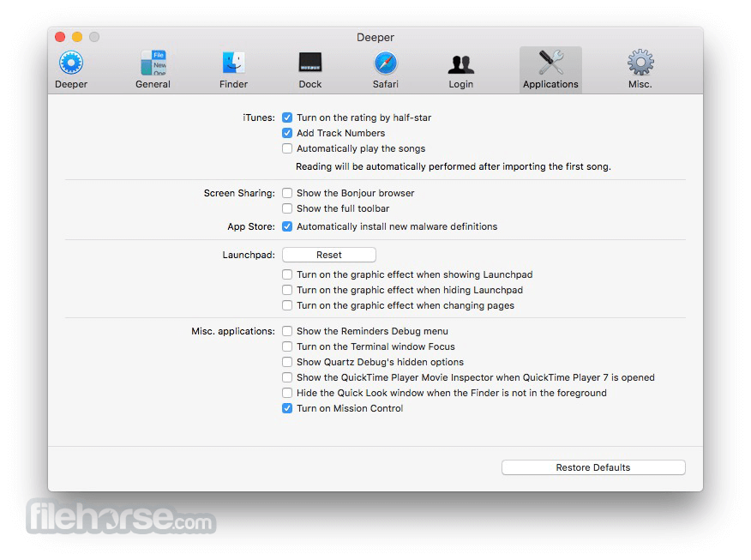Screen dimensions: 751x560
Task: Switch to the General pane
Action: point(153,69)
